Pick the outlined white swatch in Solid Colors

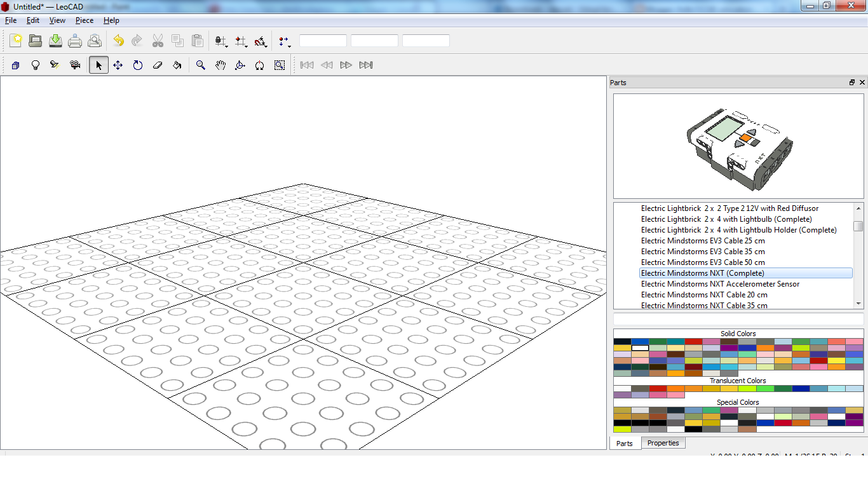click(640, 348)
